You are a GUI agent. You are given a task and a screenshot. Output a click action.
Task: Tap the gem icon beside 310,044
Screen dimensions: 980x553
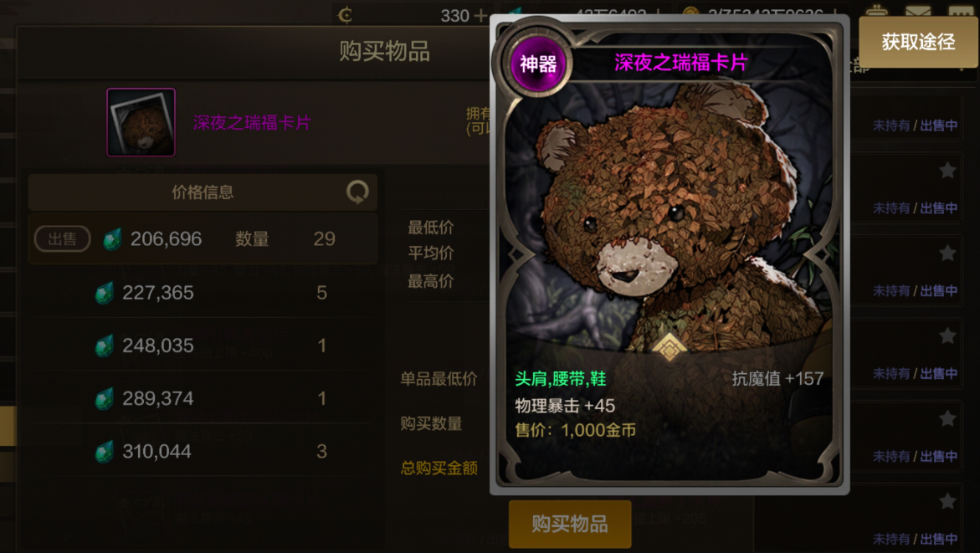pyautogui.click(x=104, y=451)
